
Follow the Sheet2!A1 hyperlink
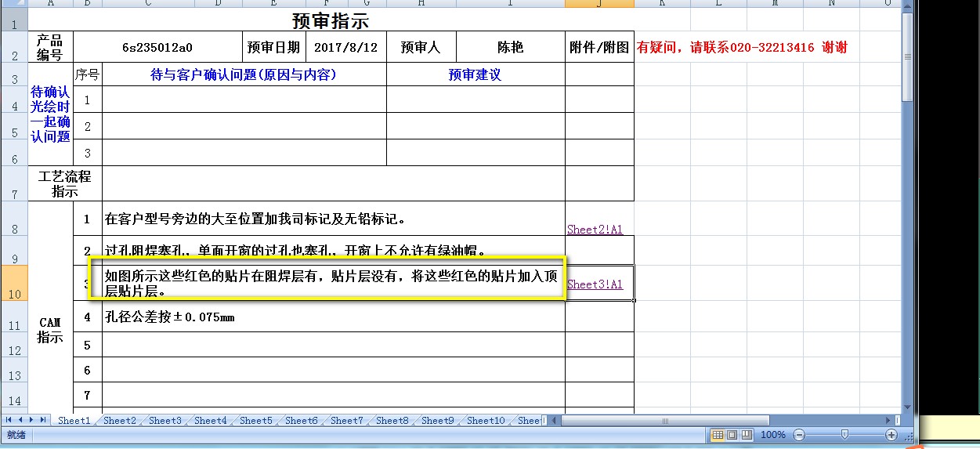[595, 230]
